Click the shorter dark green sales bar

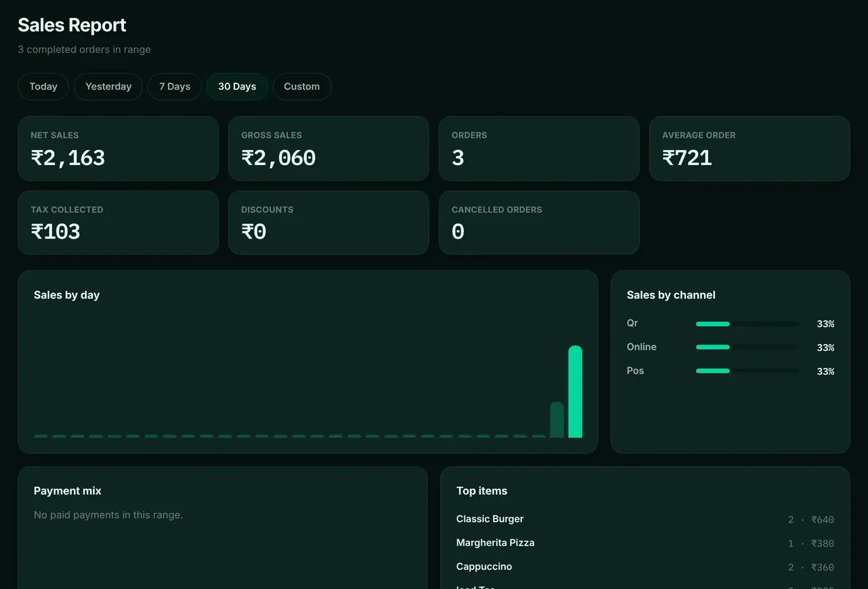pyautogui.click(x=557, y=420)
